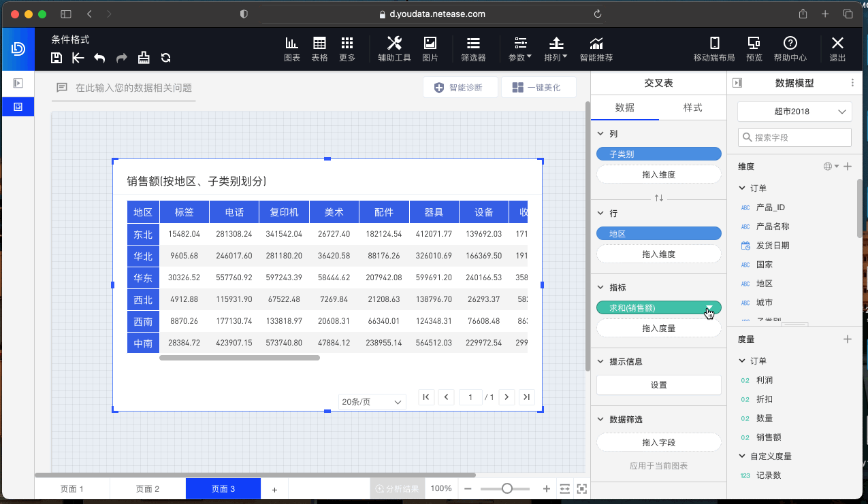This screenshot has height=504, width=868.
Task: Open 智能推荐 smart recommendations
Action: pyautogui.click(x=596, y=49)
